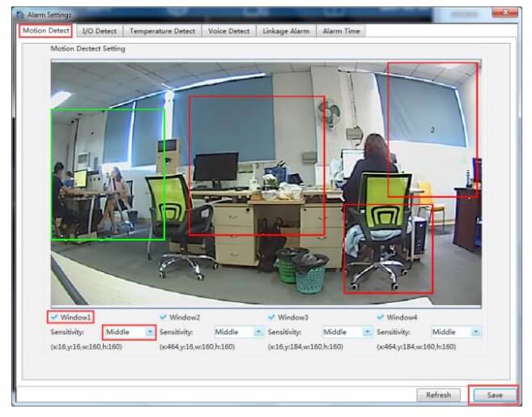Screen dimensions: 532x417
Task: Click the Alarm Settings title bar icon
Action: coord(20,15)
